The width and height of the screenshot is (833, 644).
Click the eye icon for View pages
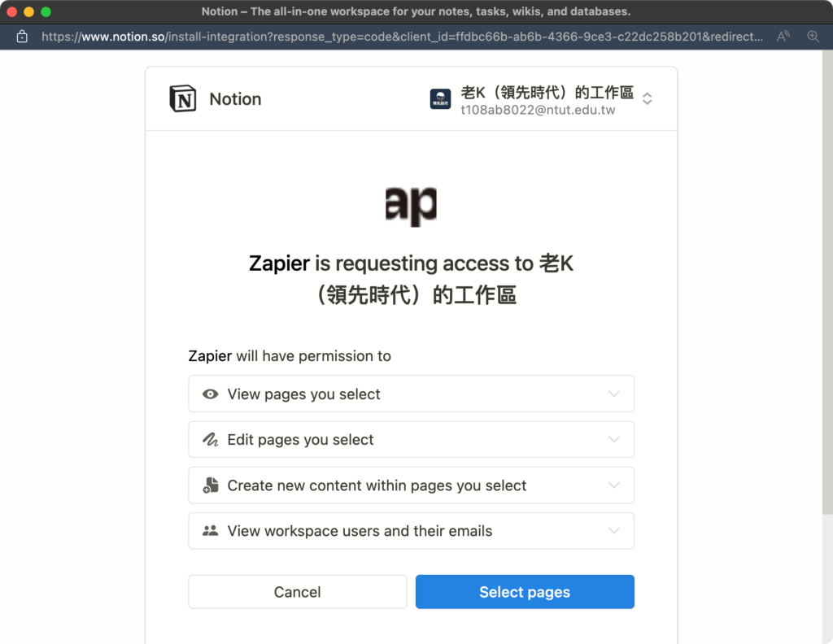pos(211,394)
